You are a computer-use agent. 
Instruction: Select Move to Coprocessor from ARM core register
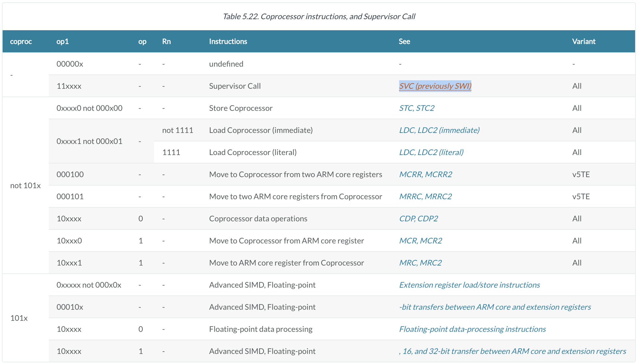(287, 241)
